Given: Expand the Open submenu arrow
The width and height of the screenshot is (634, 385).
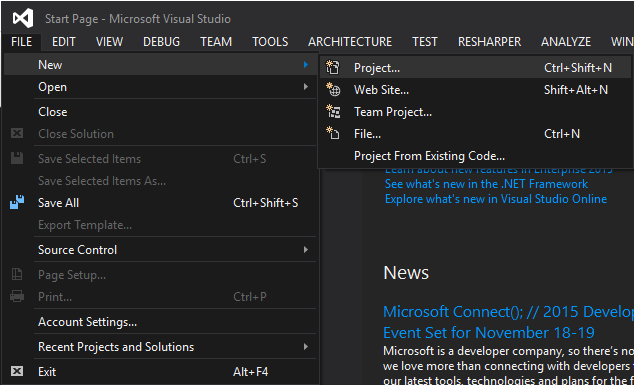Looking at the screenshot, I should tap(306, 87).
